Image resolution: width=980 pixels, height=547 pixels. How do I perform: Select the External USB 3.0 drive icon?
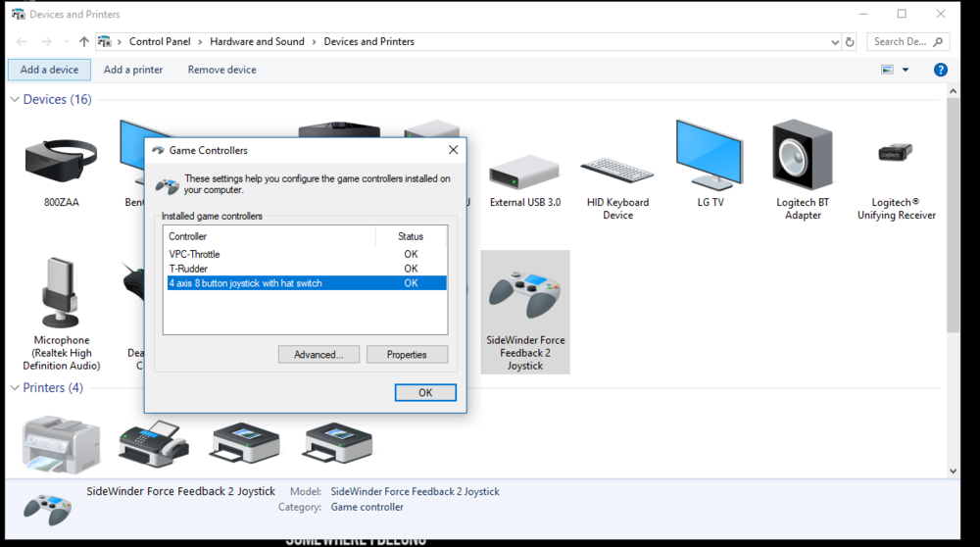(524, 172)
